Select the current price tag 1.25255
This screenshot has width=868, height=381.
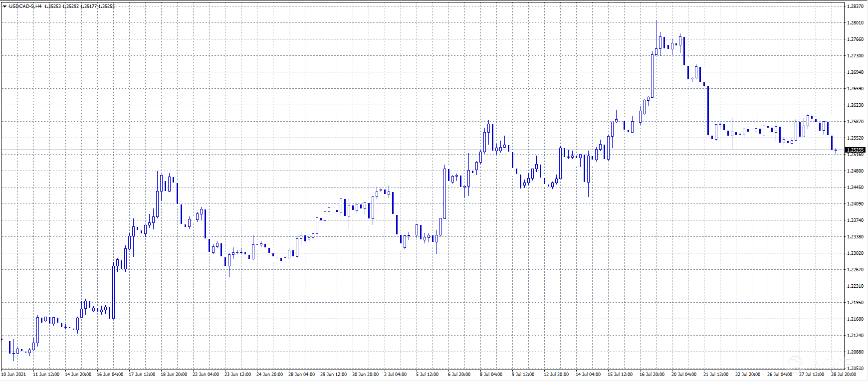(855, 150)
